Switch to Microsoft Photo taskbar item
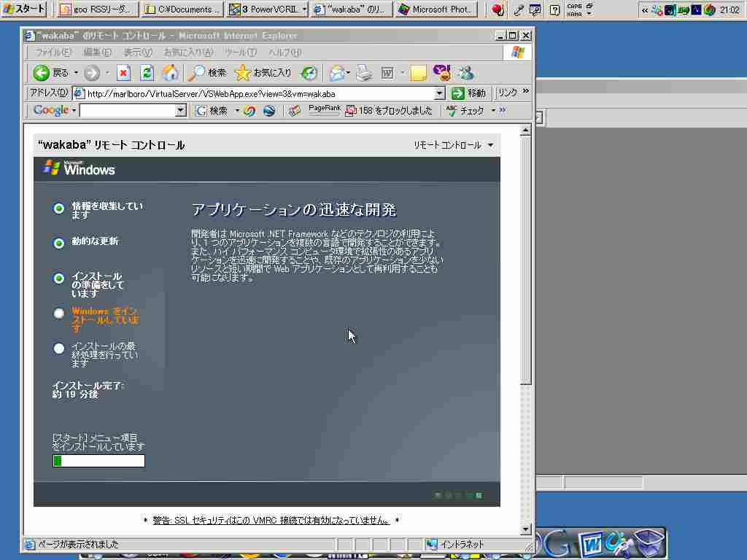The height and width of the screenshot is (560, 747). pyautogui.click(x=436, y=9)
